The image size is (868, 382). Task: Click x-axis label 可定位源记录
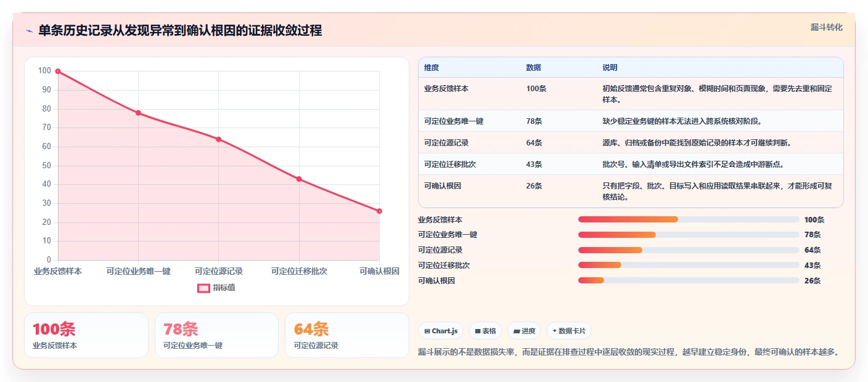click(x=219, y=271)
